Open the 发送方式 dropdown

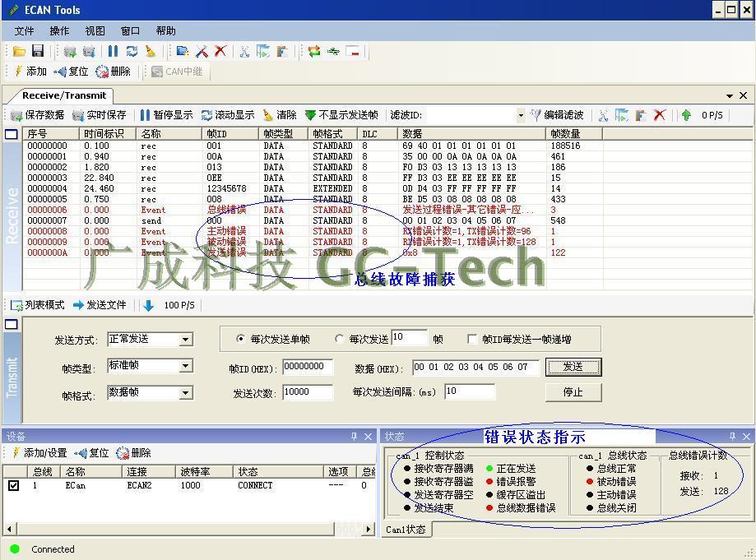point(186,340)
